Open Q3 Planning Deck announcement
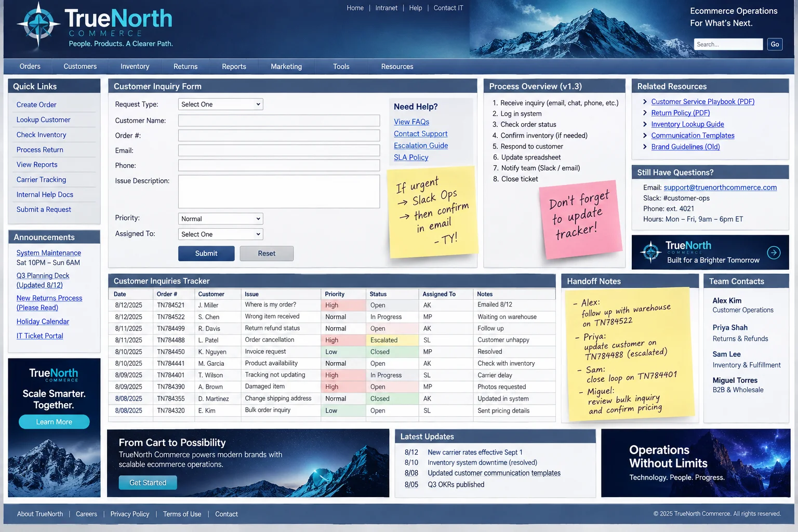Screen dimensions: 798x532 (43, 281)
